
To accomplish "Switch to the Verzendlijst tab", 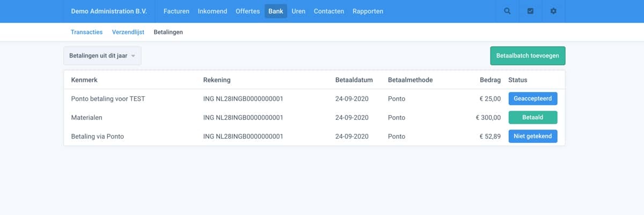I will coord(128,32).
